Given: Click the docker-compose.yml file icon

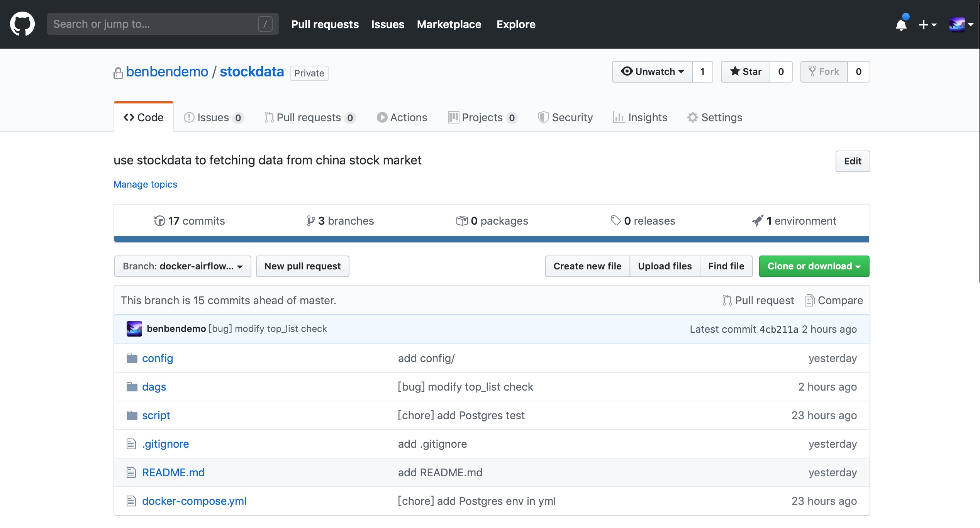Looking at the screenshot, I should pos(131,501).
